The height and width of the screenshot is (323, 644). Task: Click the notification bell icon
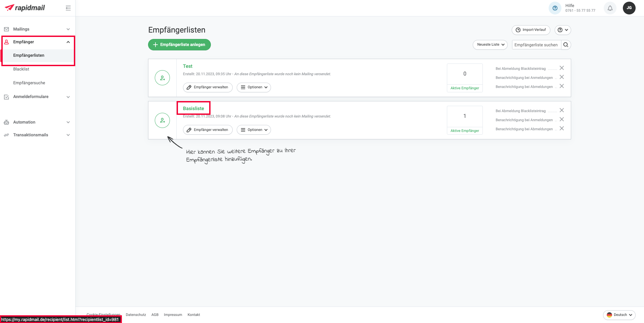click(x=610, y=8)
